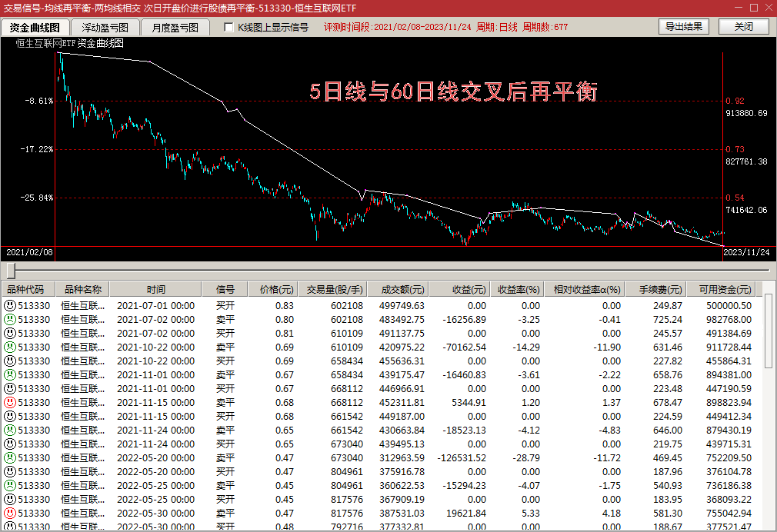Click the slider handle below the chart
Viewport: 777px width, 532px height.
11,271
